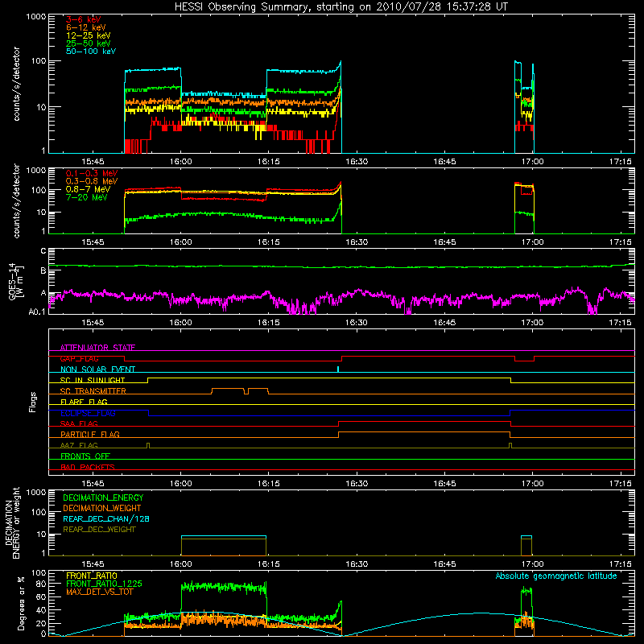Viewport: 644px width, 644px height.
Task: Click the NON_SOLAR_EVENT cyan spike marker
Action: (x=338, y=369)
